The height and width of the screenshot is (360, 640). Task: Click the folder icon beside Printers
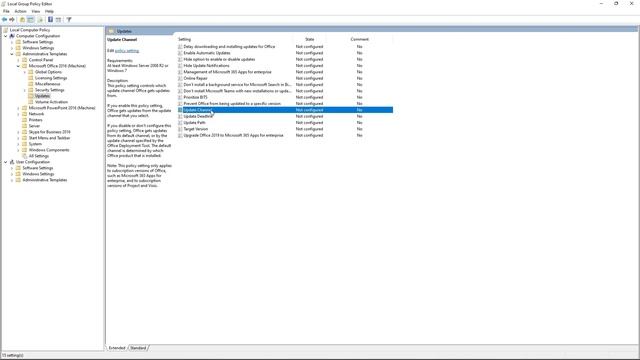tap(24, 120)
